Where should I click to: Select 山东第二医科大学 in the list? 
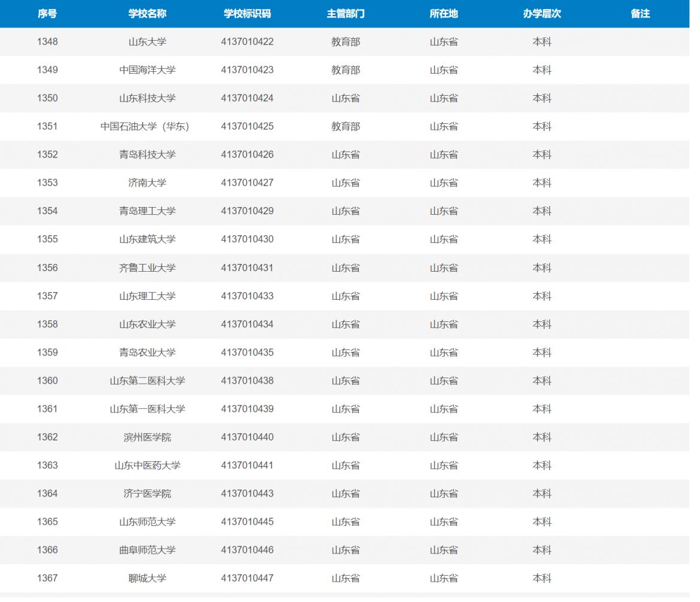click(x=147, y=381)
